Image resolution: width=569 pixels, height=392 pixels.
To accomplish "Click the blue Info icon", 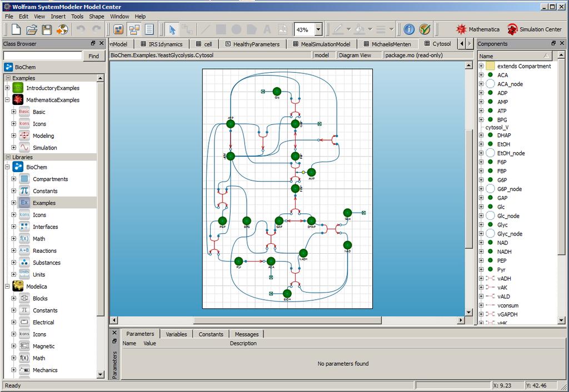I will point(409,29).
